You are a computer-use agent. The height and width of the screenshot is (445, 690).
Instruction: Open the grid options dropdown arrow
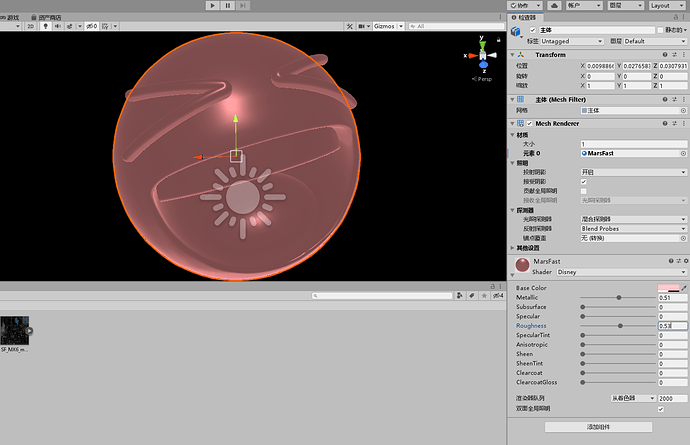tap(115, 26)
